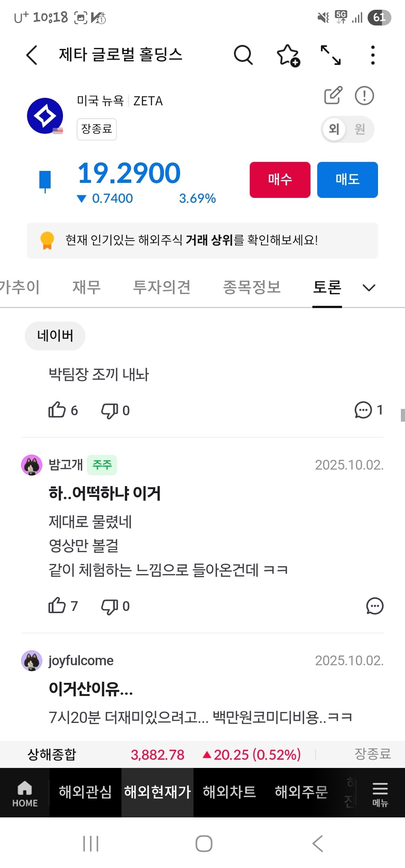405x868 pixels.
Task: Open the expand arrows icon in header
Action: pyautogui.click(x=331, y=55)
